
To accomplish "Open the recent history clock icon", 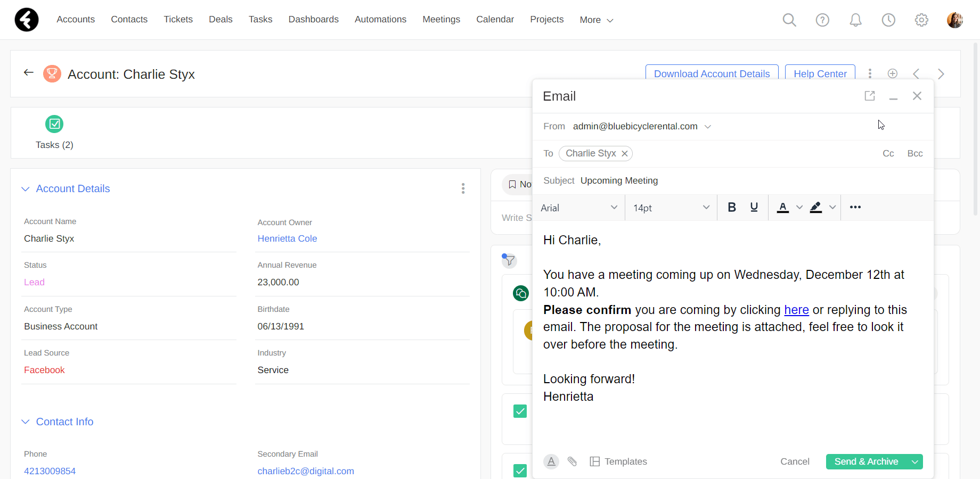I will click(888, 20).
